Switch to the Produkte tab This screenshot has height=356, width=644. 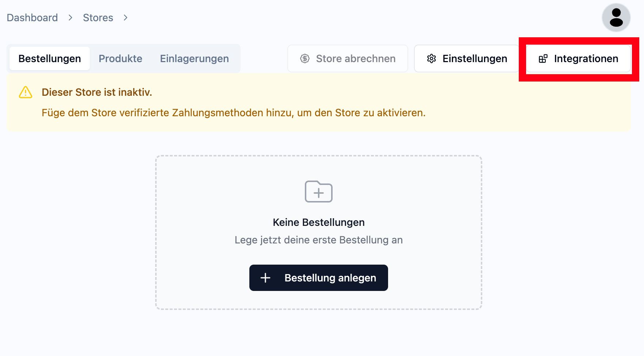click(x=120, y=58)
